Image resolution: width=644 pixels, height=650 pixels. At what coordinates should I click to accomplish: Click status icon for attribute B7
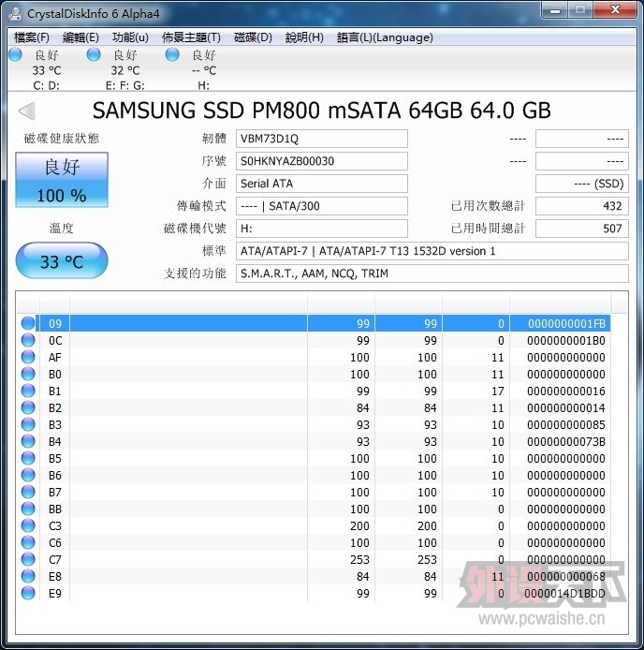pos(28,492)
